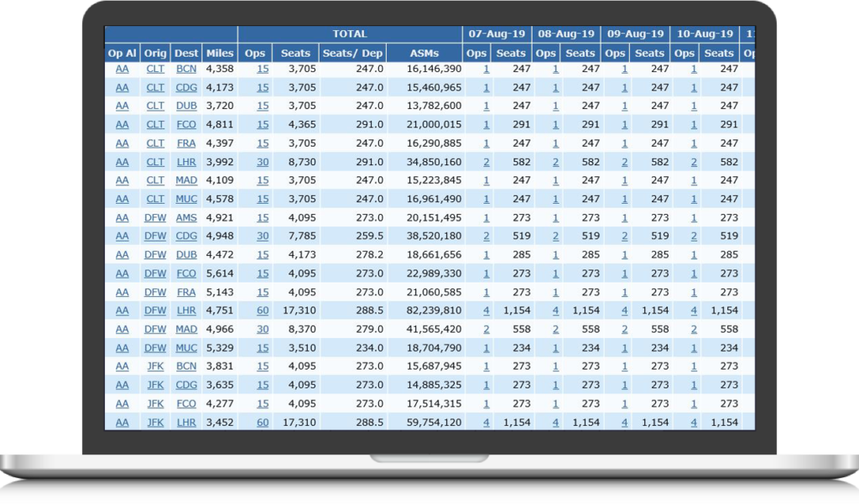Open 10-Aug-19 Ops 4 for JFK-LHR
The height and width of the screenshot is (504, 859).
click(694, 423)
